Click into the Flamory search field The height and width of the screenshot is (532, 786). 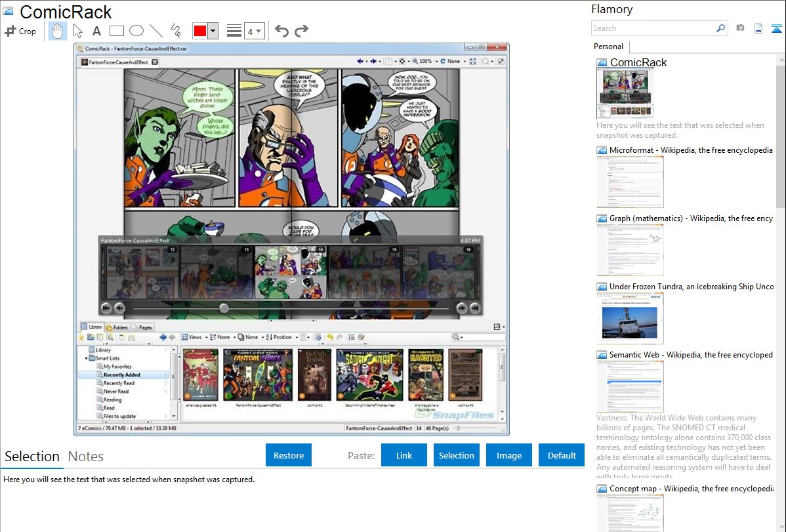point(653,28)
